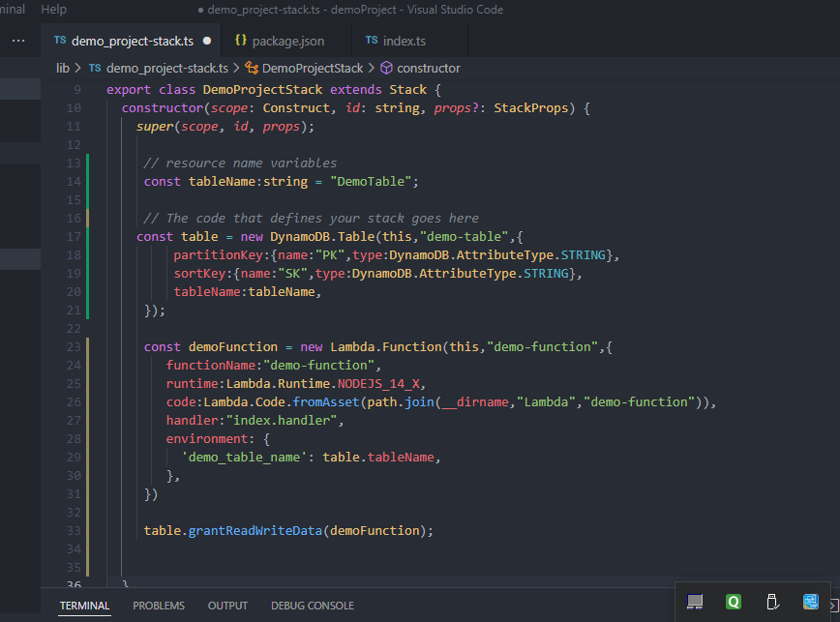Screen dimensions: 840x622
Task: Open the lib breadcrumb dropdown
Action: (x=61, y=68)
